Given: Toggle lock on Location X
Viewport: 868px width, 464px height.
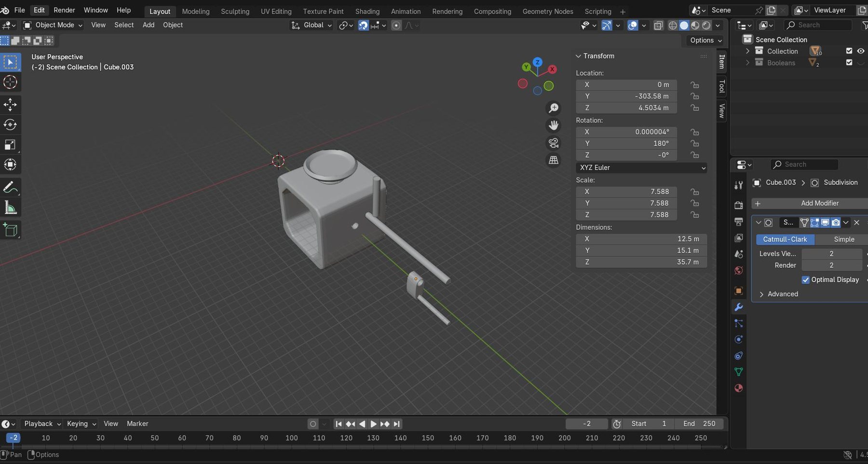Looking at the screenshot, I should pyautogui.click(x=694, y=85).
